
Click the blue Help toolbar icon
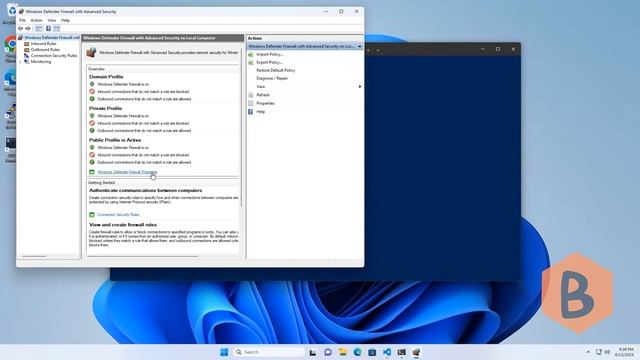pos(48,29)
